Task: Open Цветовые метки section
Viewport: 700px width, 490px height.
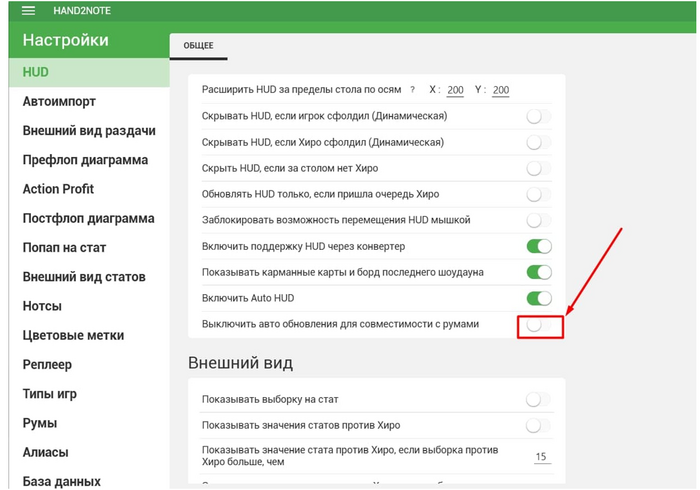Action: tap(89, 335)
